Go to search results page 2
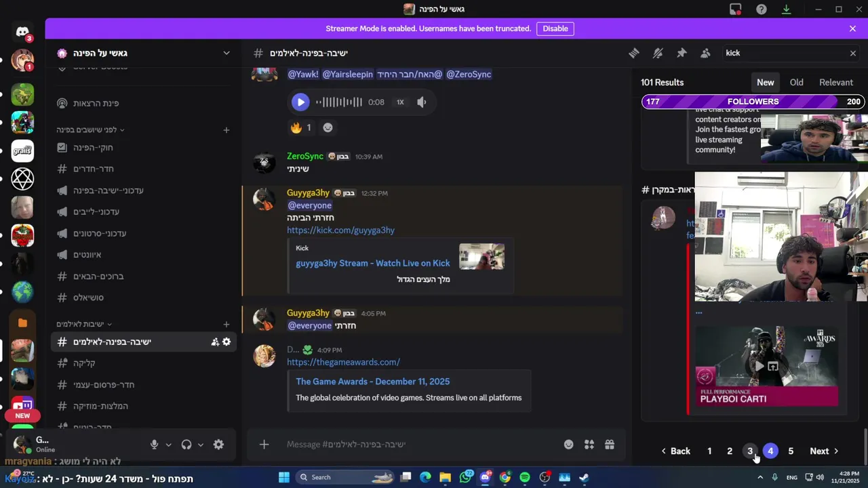Screen dimensions: 868x488 coord(730,451)
